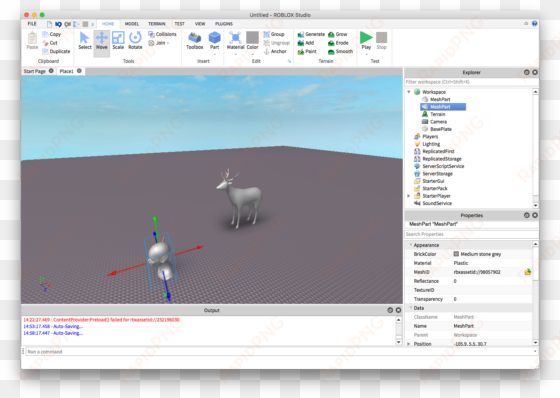Open the Play dropdown arrow
560x398 pixels.
pyautogui.click(x=366, y=54)
